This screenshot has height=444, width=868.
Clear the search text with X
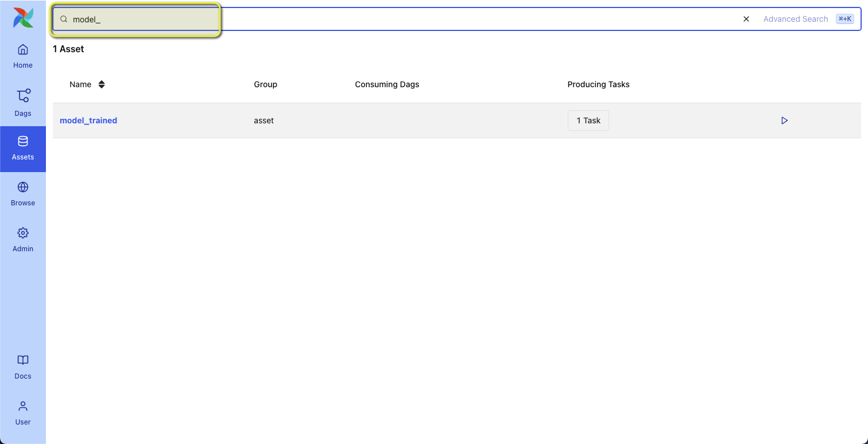[x=746, y=19]
